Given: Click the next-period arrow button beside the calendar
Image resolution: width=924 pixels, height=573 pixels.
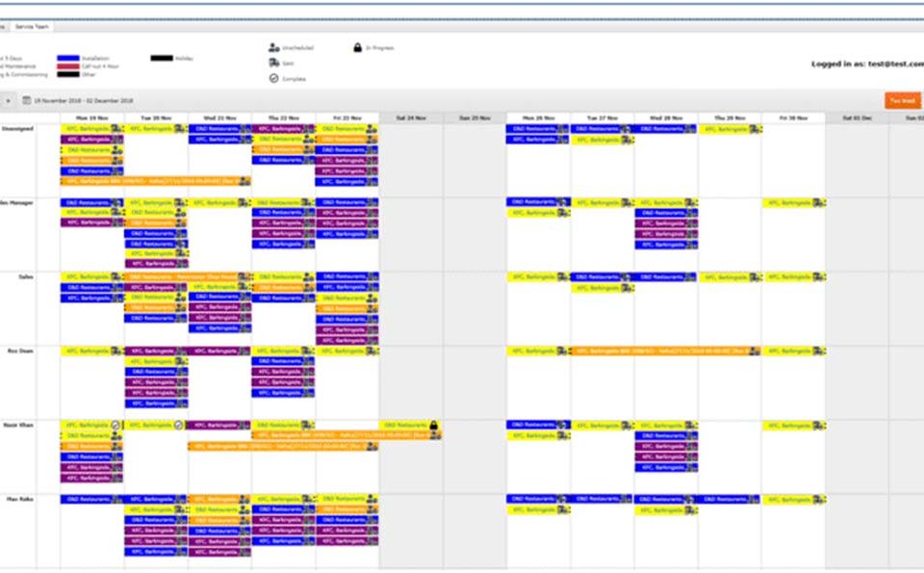Looking at the screenshot, I should click(8, 101).
